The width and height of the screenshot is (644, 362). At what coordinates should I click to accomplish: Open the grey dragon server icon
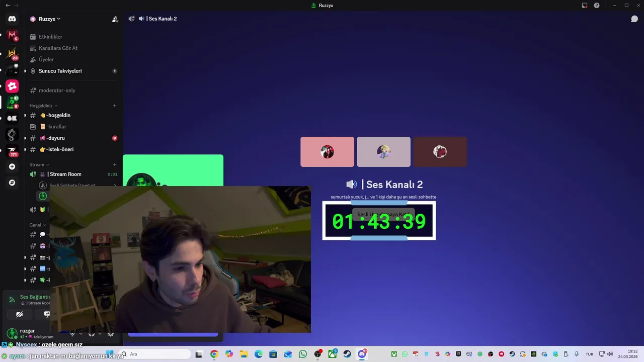tap(12, 134)
